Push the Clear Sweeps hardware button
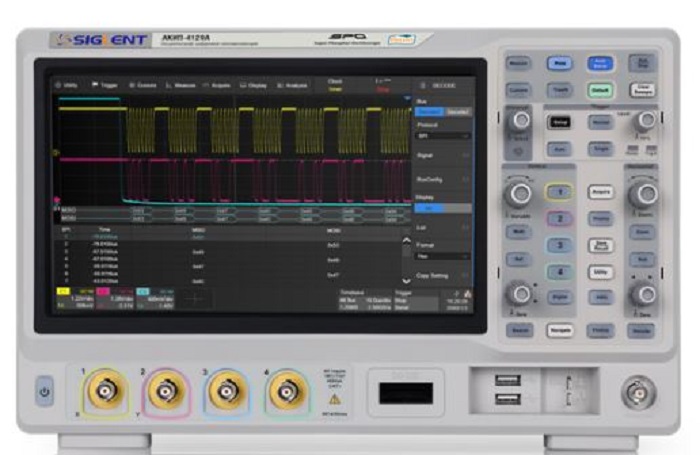 click(x=642, y=90)
